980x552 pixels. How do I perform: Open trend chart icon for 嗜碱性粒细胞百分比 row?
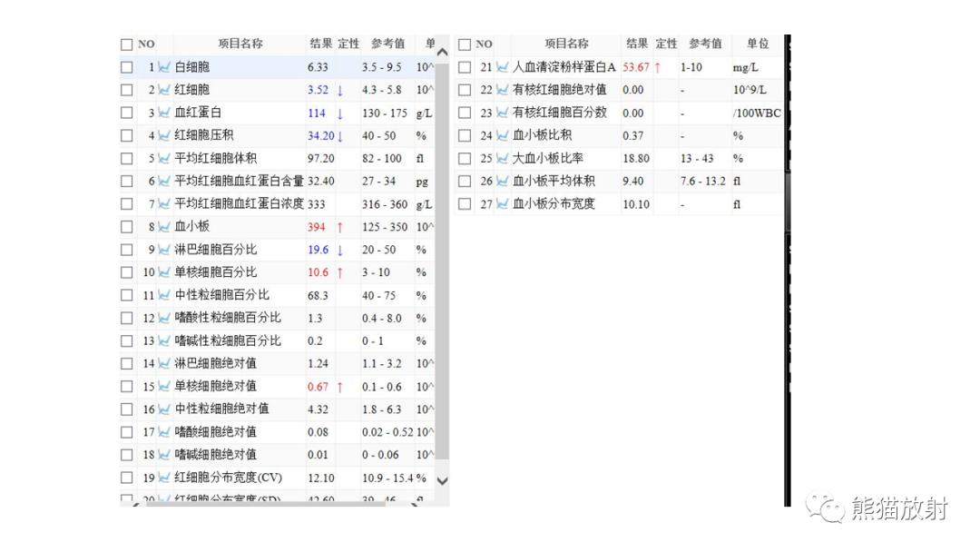[x=163, y=340]
